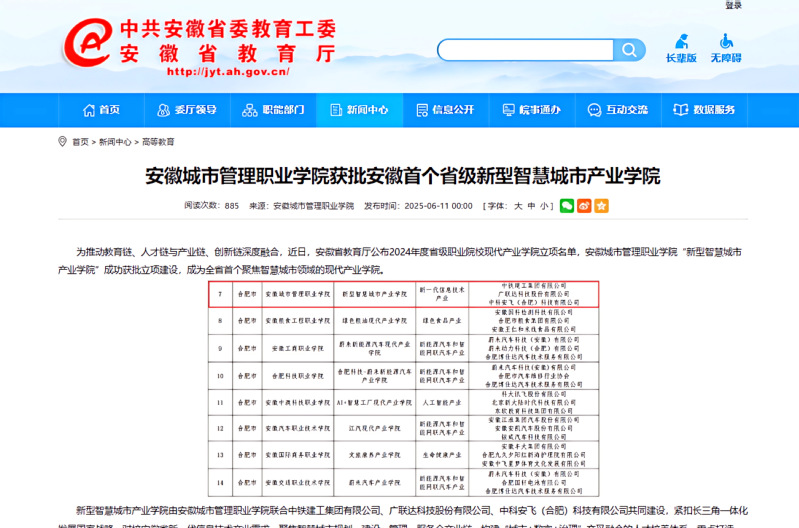Click the search magnifier button
This screenshot has width=799, height=528.
(629, 50)
